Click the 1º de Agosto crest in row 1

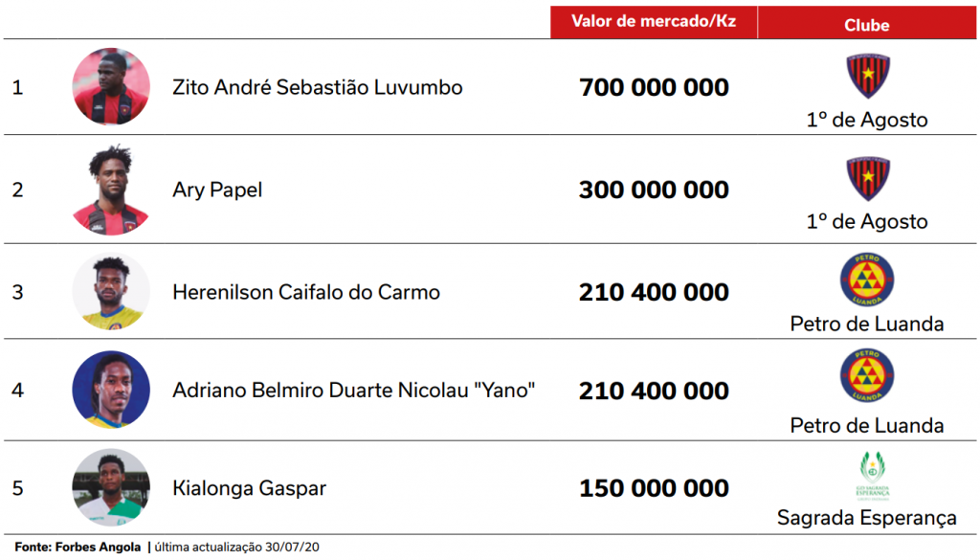click(x=867, y=78)
